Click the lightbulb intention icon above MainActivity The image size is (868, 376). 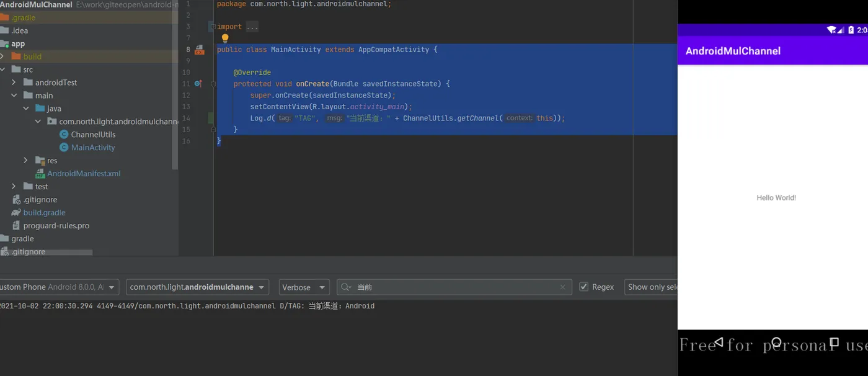(225, 38)
